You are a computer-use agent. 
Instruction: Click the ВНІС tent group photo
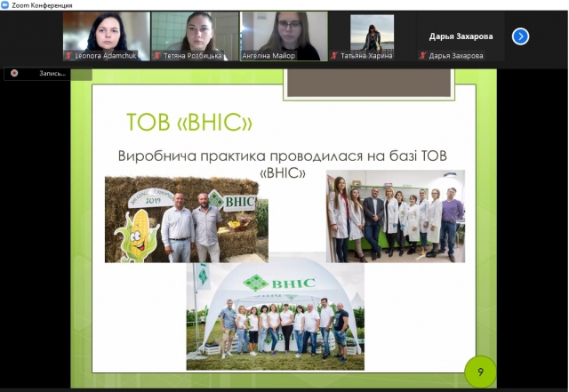275,316
